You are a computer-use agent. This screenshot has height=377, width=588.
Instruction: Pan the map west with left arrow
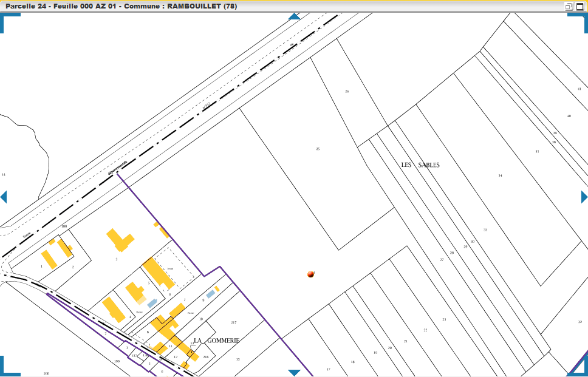(4, 197)
